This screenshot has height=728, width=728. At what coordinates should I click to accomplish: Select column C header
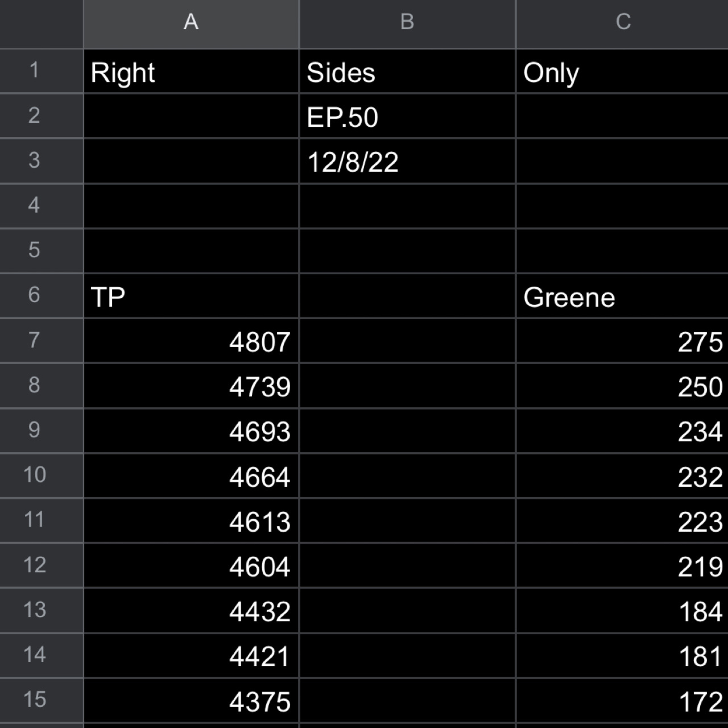click(622, 23)
